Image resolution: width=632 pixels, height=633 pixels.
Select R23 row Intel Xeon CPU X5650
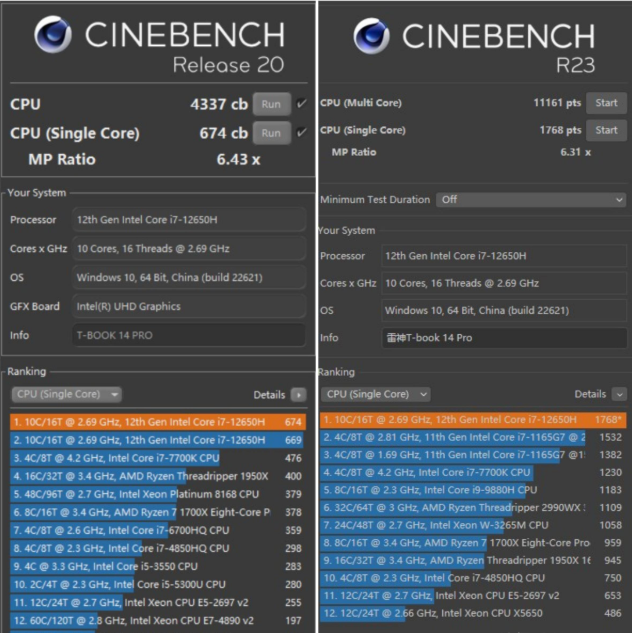point(473,613)
